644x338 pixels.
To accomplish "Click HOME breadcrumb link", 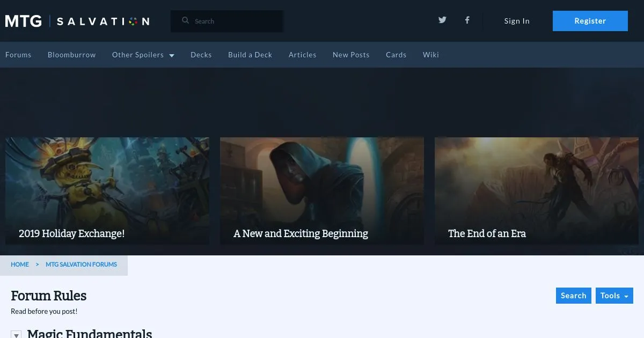I will click(20, 264).
